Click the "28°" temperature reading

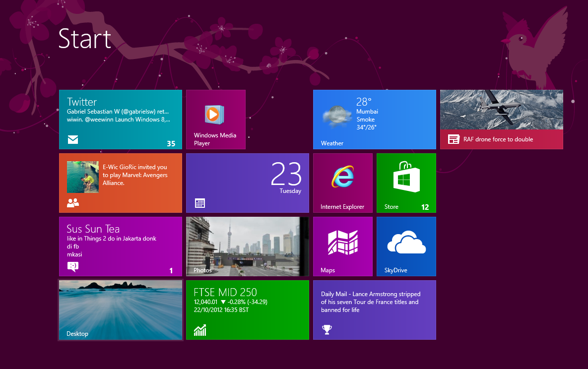pyautogui.click(x=364, y=102)
